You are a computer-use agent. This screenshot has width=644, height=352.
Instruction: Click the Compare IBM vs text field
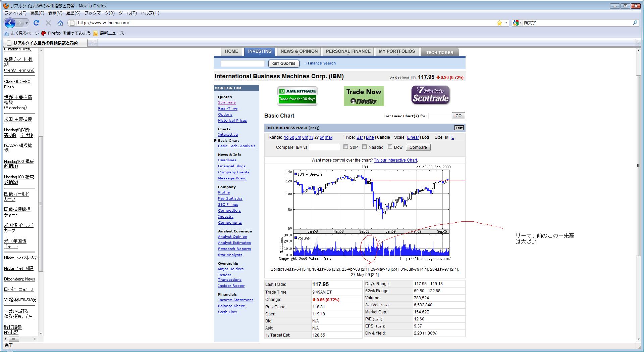(324, 147)
